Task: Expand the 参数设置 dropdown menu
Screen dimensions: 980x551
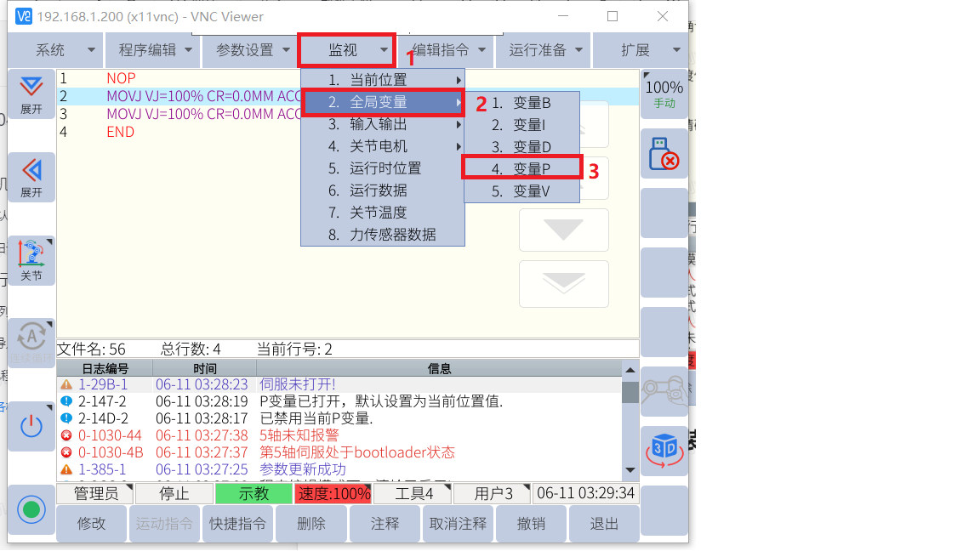Action: [x=252, y=50]
